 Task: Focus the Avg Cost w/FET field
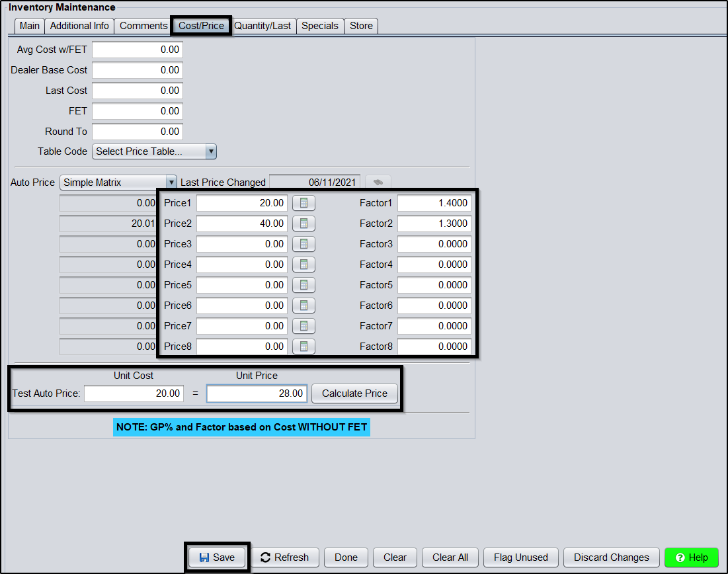[138, 50]
